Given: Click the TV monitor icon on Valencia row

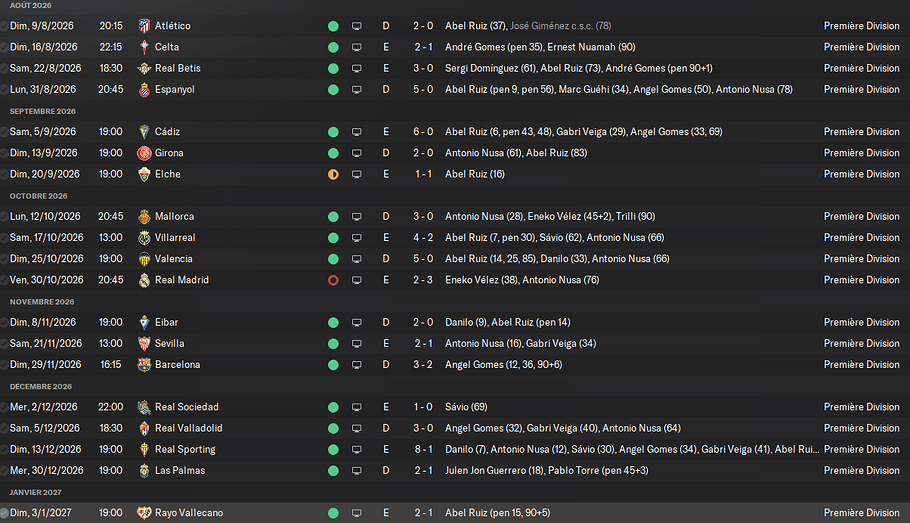Looking at the screenshot, I should point(356,259).
